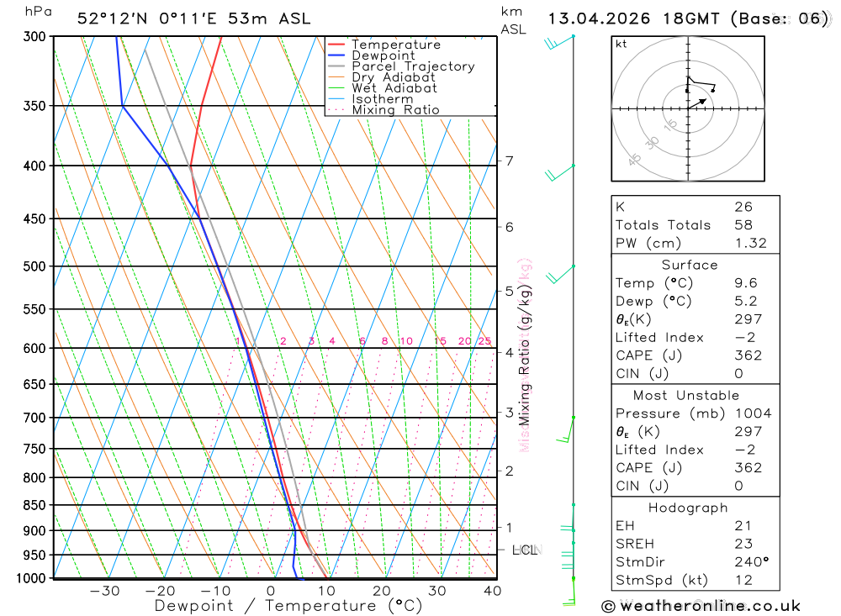
Task: Click the 300 hPa wind barb
Action: pyautogui.click(x=559, y=42)
